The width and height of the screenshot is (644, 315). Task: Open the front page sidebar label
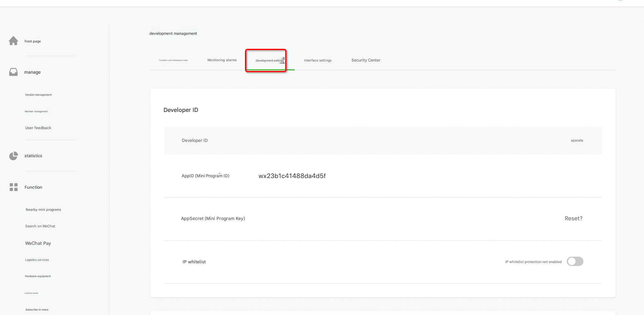tap(33, 41)
